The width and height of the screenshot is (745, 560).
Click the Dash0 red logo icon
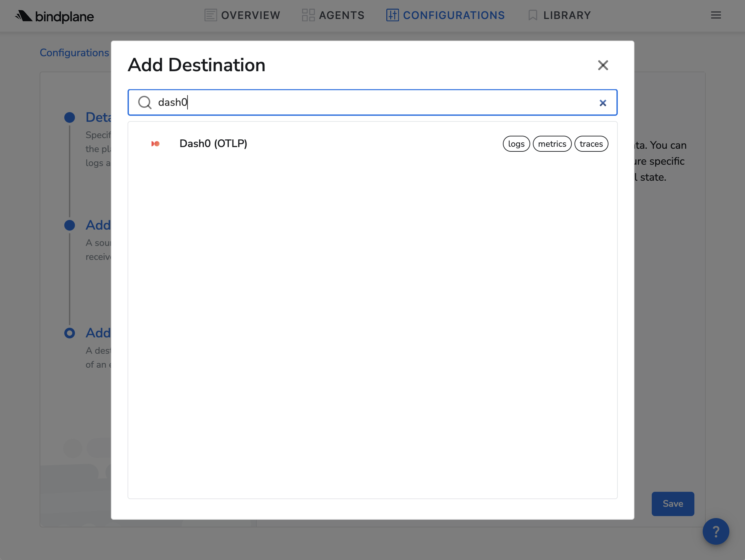[x=155, y=144]
